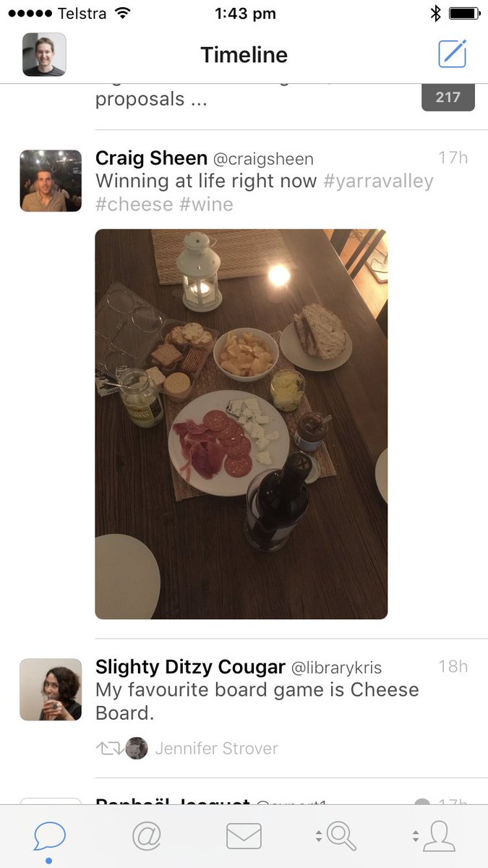The image size is (488, 868).
Task: Open the Profile person tab
Action: 439,837
